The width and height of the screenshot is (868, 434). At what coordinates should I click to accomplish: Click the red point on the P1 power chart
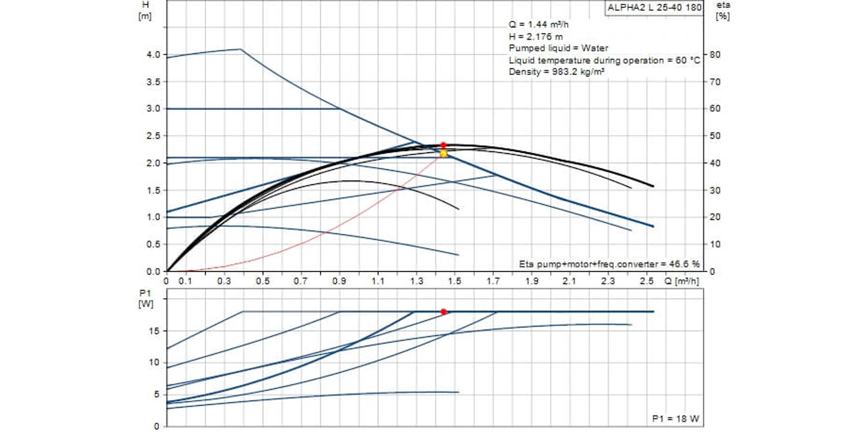point(443,312)
